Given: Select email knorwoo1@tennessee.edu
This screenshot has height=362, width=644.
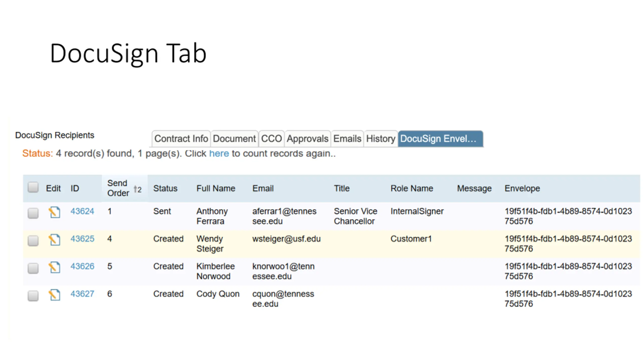Looking at the screenshot, I should point(283,271).
